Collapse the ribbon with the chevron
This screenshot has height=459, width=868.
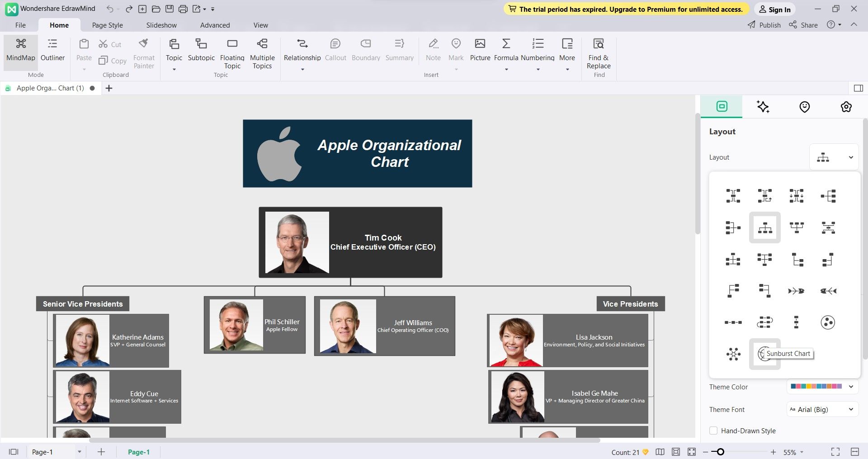[x=854, y=24]
